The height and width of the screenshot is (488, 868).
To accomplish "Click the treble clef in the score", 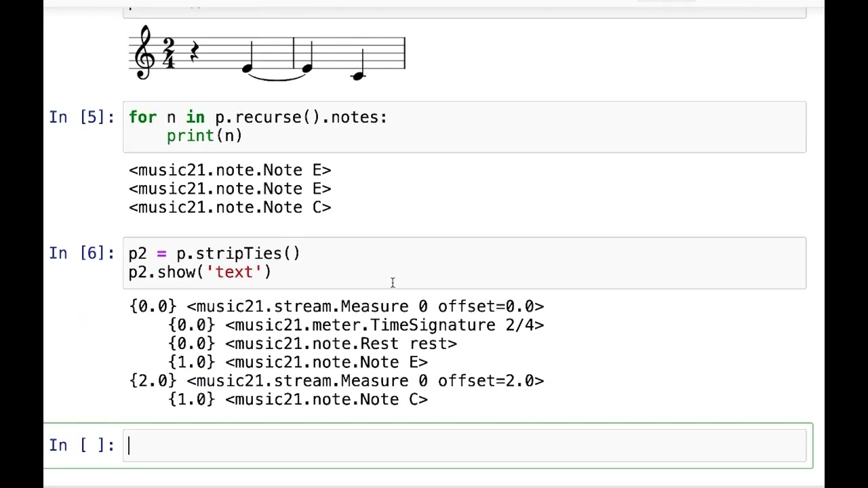I will [144, 53].
